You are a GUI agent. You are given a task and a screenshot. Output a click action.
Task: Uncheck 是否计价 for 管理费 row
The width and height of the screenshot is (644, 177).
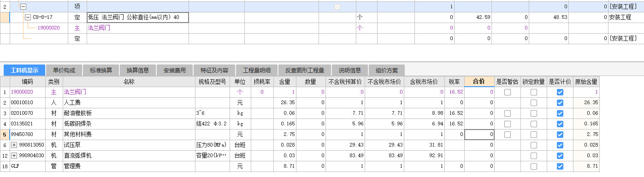pos(560,166)
